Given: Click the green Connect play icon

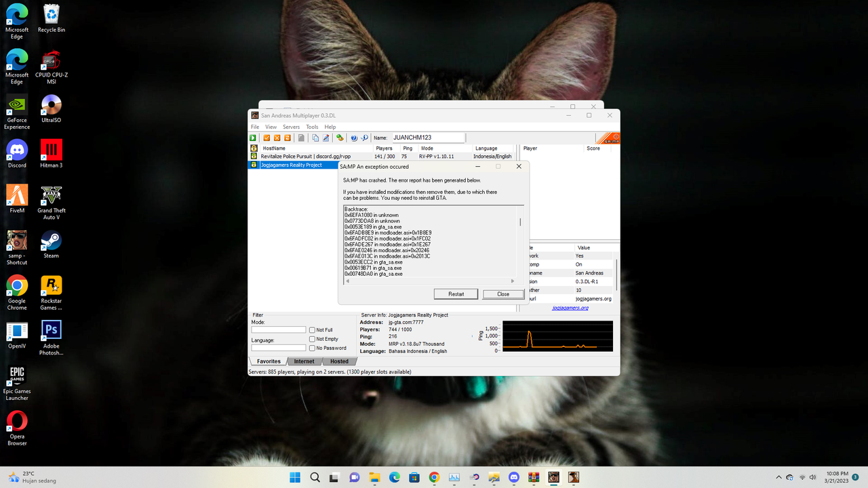Looking at the screenshot, I should (254, 138).
